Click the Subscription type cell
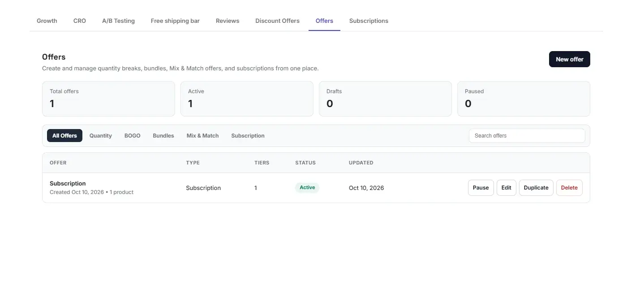This screenshot has width=644, height=302. click(203, 188)
